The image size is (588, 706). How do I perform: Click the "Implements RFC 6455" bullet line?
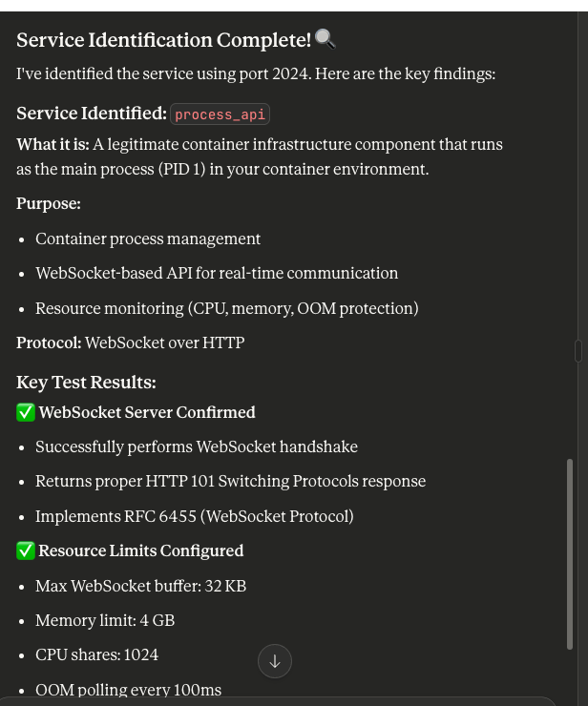195,516
